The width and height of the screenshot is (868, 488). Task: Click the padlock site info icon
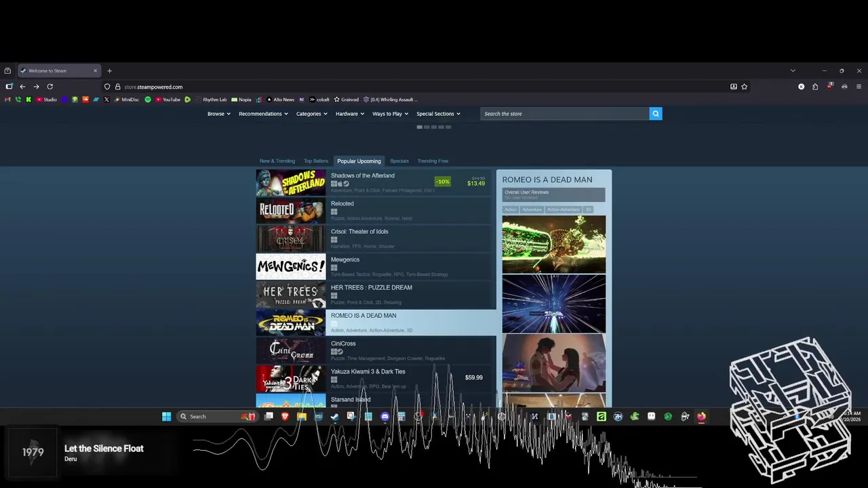117,87
